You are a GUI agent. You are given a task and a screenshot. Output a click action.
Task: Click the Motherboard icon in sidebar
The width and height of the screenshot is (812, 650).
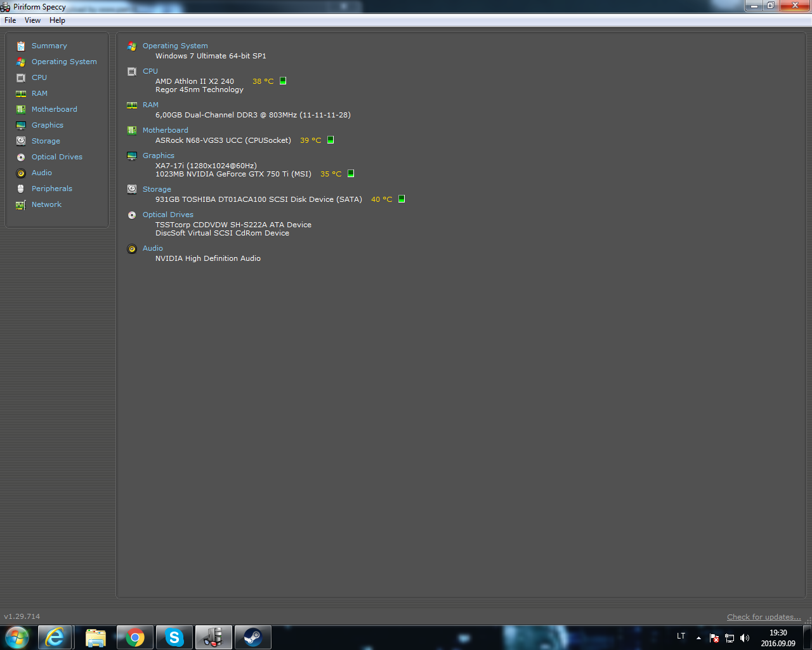[21, 109]
